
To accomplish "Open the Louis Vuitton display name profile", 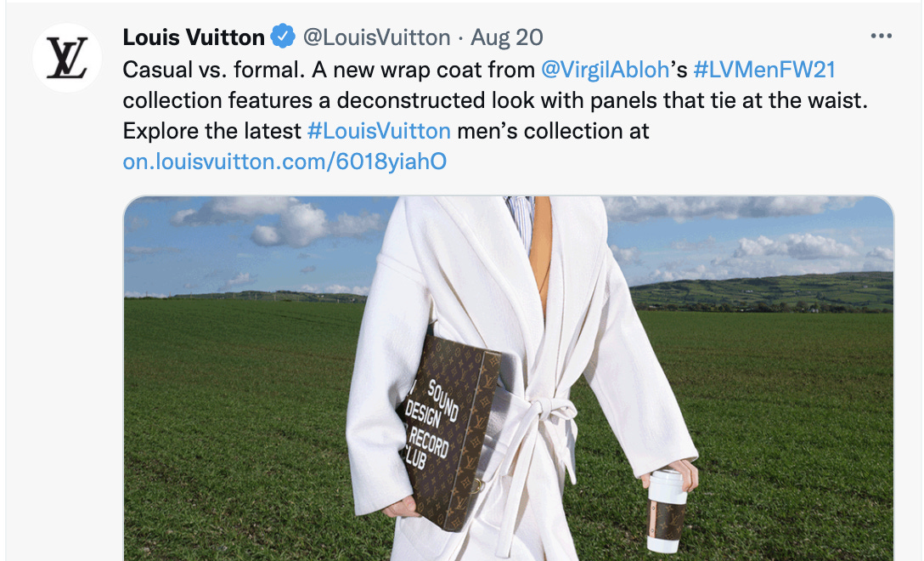I will 194,37.
